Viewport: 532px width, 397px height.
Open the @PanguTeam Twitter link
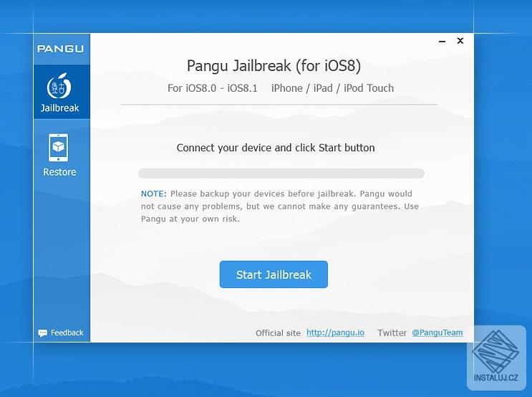tap(437, 333)
